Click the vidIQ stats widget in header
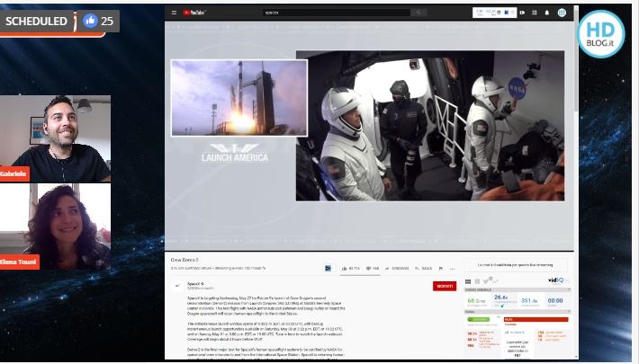The image size is (639, 364). 494,13
